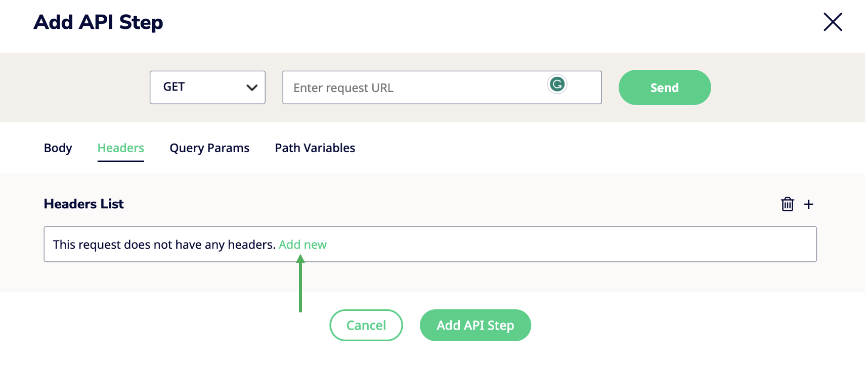Focus the Enter request URL field
The height and width of the screenshot is (371, 868).
(442, 87)
